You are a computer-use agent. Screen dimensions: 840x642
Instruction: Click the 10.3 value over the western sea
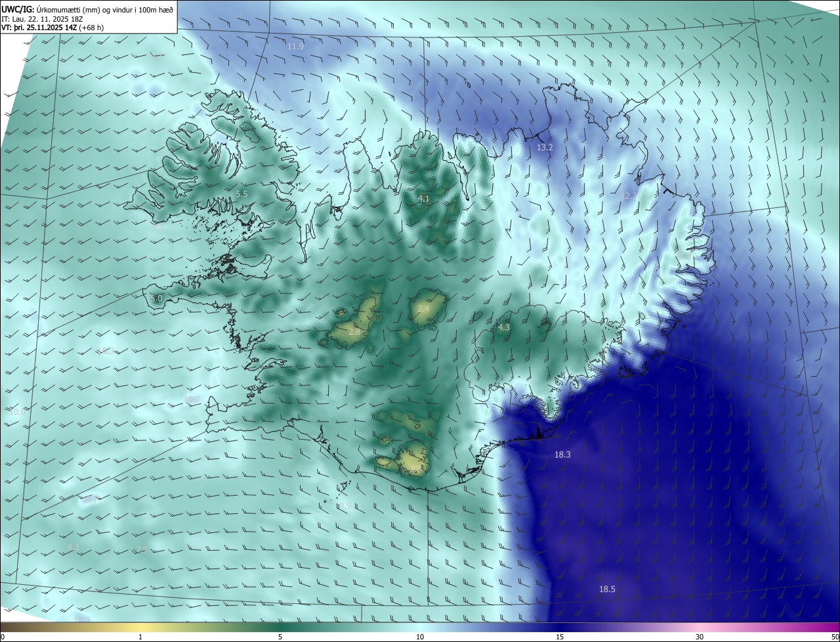coord(106,351)
